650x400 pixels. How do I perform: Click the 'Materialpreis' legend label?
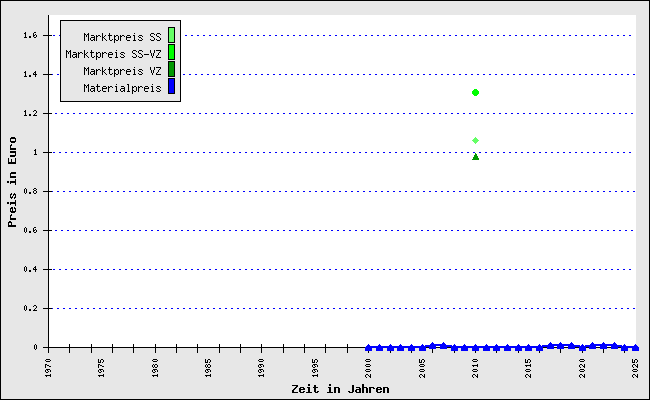(x=122, y=88)
